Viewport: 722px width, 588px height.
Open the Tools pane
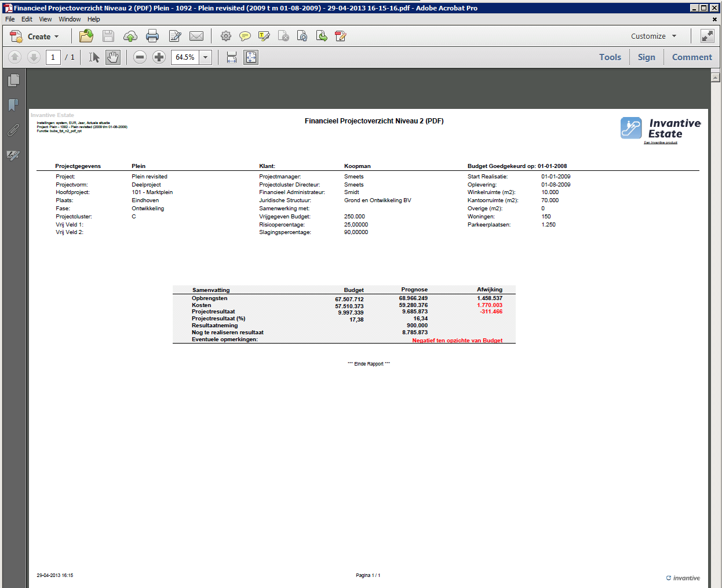[610, 57]
